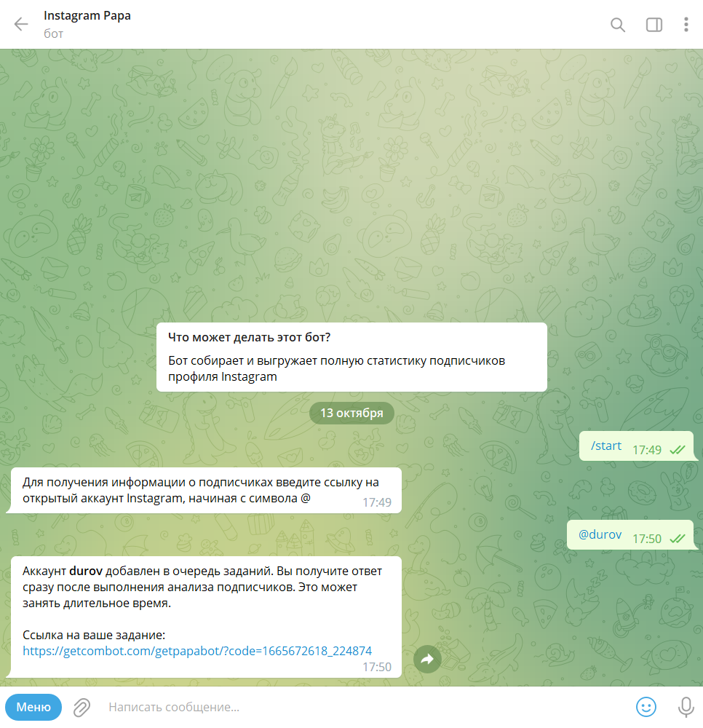Open chat search with magnifier icon

618,25
